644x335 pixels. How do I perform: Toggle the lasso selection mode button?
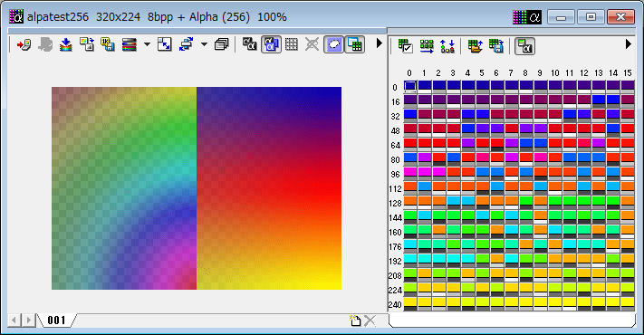click(333, 44)
